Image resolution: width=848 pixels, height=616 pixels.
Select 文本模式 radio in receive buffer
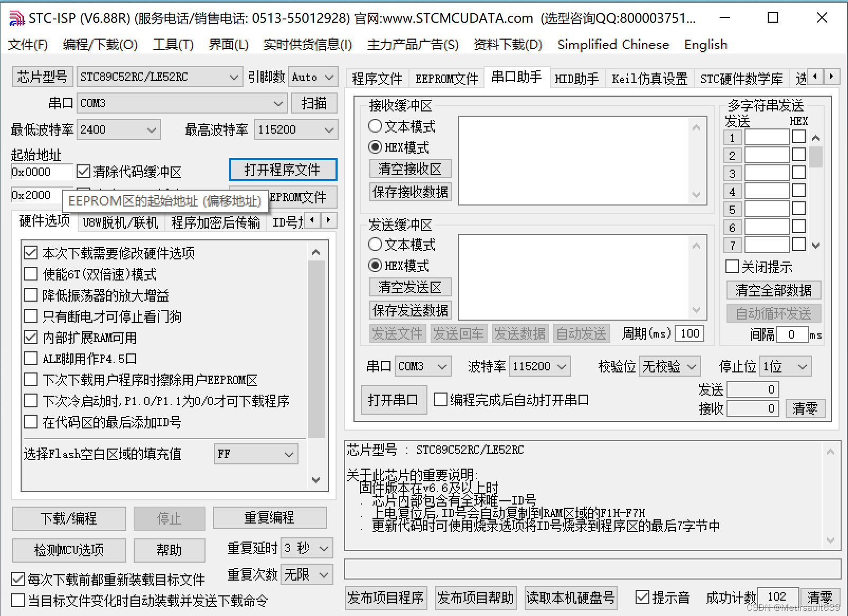coord(375,126)
